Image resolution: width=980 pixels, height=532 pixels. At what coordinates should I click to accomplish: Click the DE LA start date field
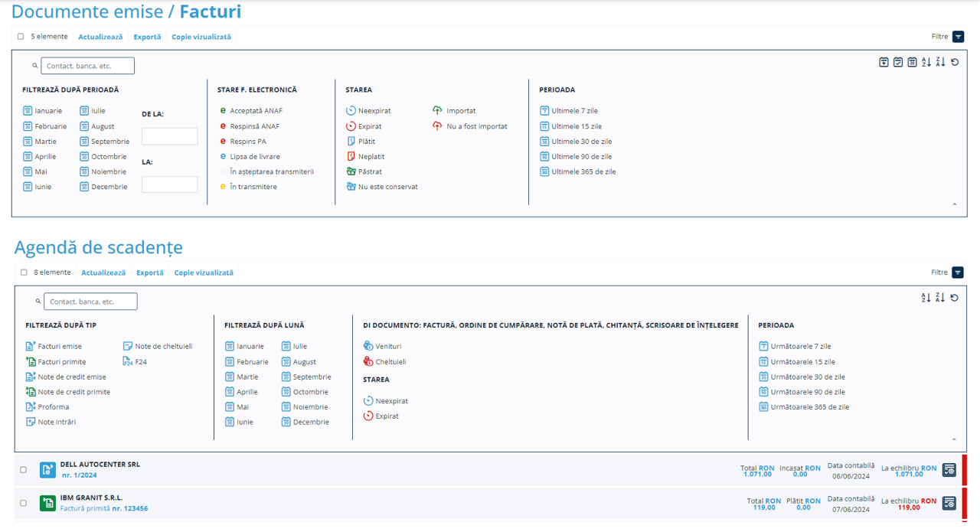pyautogui.click(x=169, y=137)
